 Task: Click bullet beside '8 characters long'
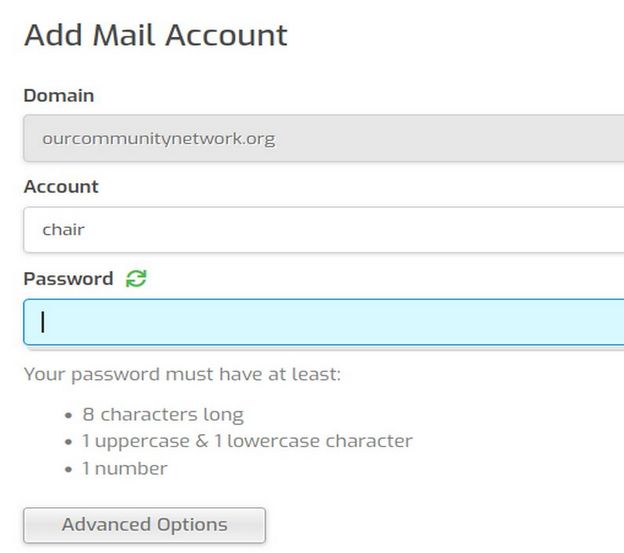pyautogui.click(x=69, y=415)
